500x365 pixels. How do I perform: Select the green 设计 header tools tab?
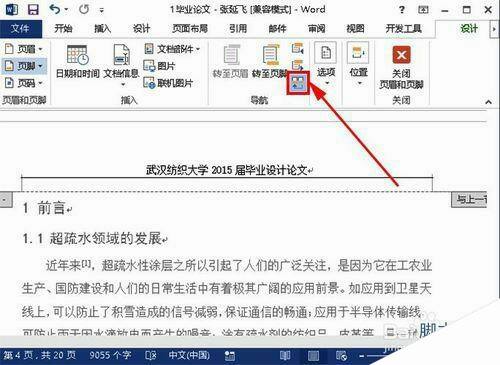tap(469, 29)
